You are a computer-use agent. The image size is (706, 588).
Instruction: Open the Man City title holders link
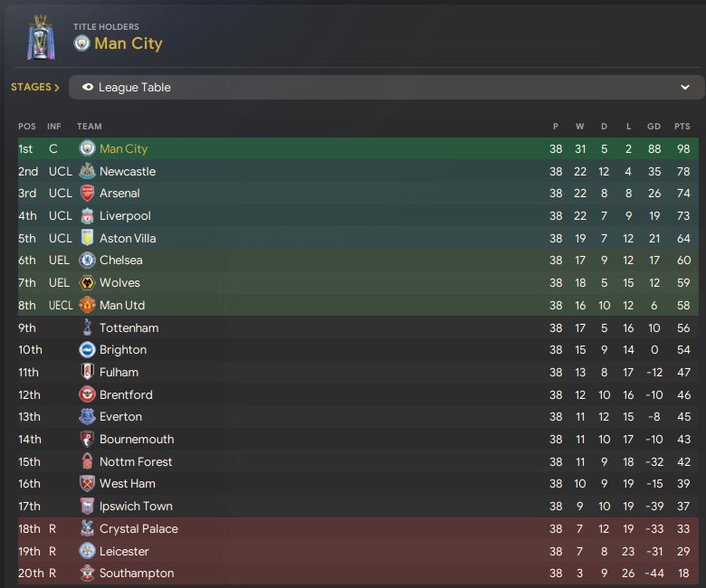click(x=129, y=43)
